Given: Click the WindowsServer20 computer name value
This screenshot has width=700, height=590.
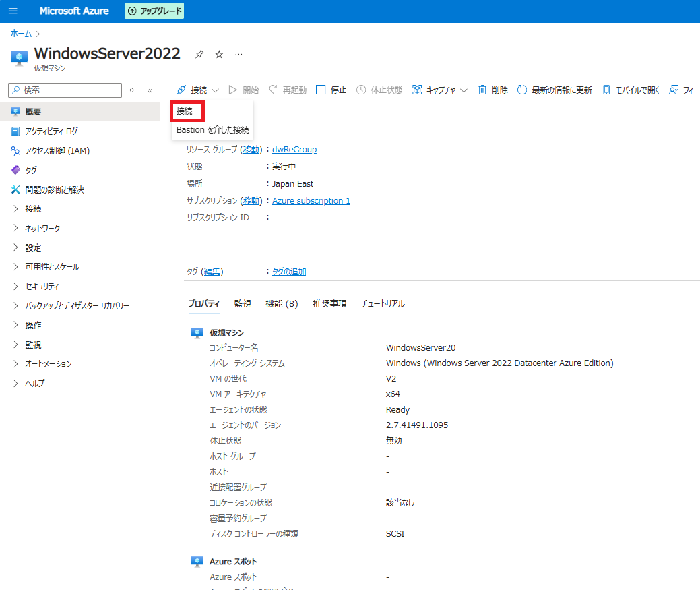Looking at the screenshot, I should pos(420,347).
